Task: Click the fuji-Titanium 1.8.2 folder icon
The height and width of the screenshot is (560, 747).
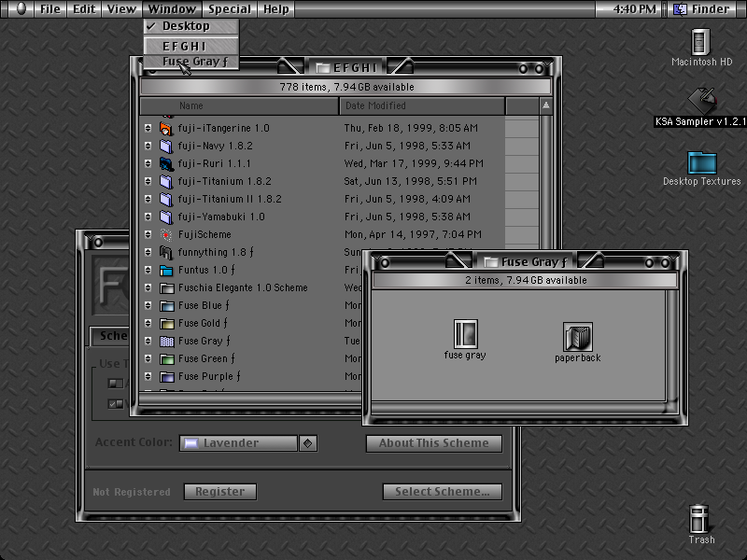Action: point(166,181)
